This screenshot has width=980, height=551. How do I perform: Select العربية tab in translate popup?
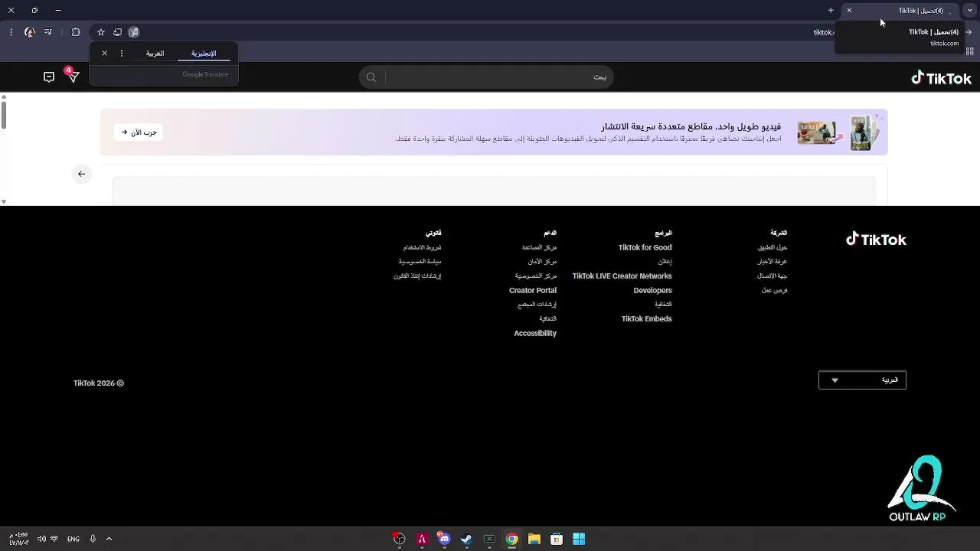pyautogui.click(x=155, y=54)
